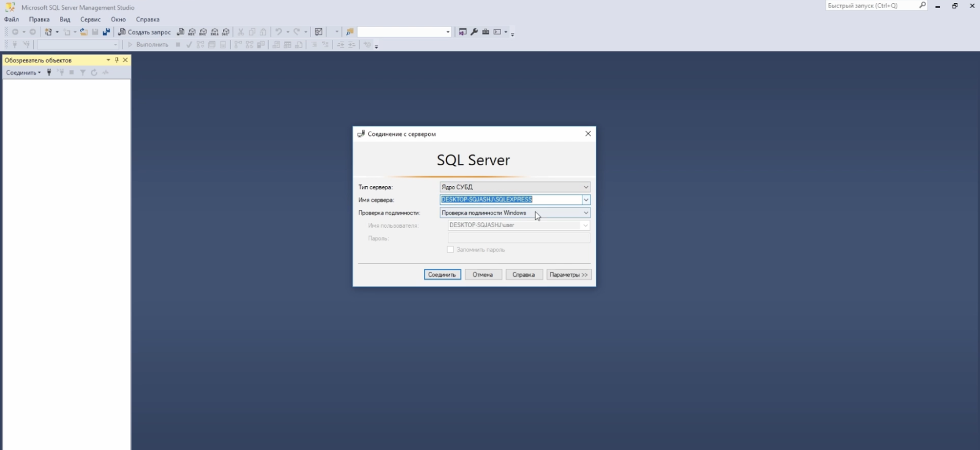Open the Сервис menu
This screenshot has height=450, width=980.
90,20
